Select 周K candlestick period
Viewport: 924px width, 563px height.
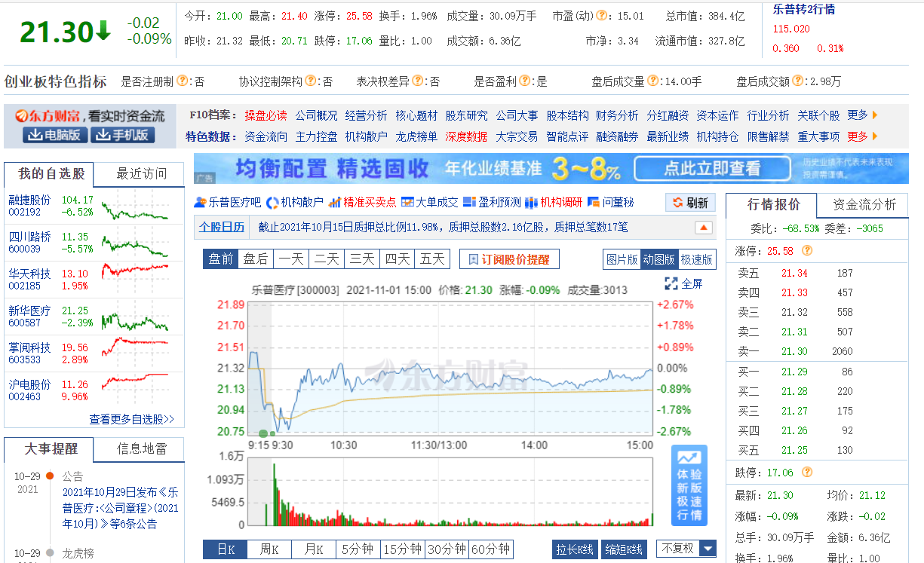tap(270, 549)
